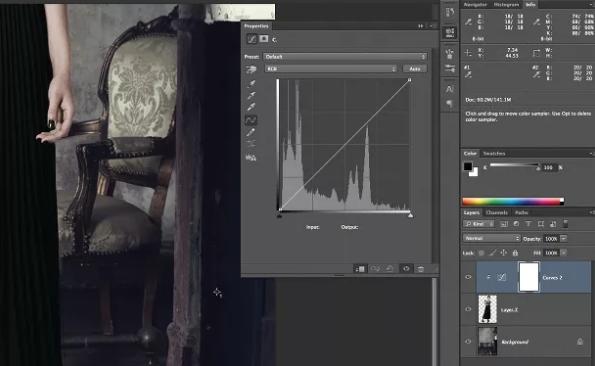Click the Masks icon in Properties panel

point(264,39)
